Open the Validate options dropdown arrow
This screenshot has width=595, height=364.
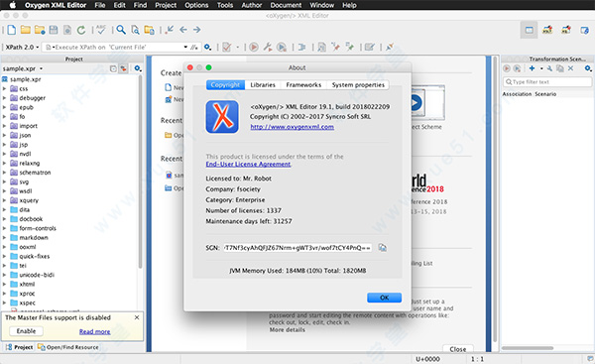point(238,47)
